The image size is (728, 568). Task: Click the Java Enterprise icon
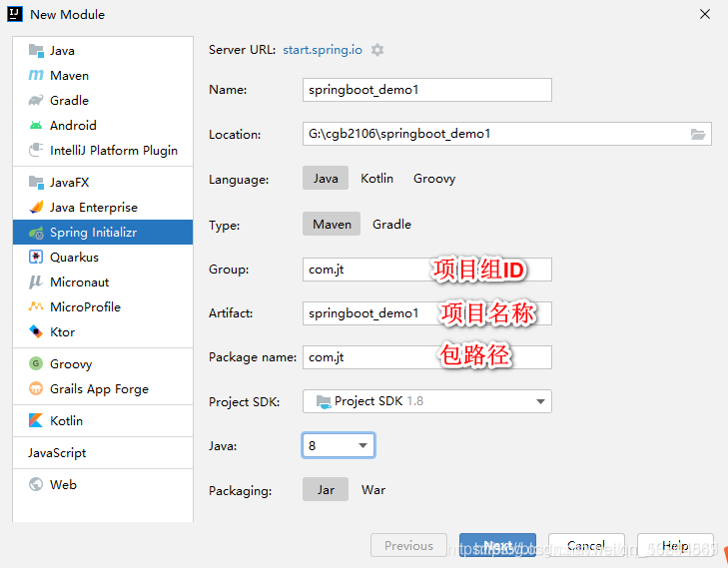[36, 207]
